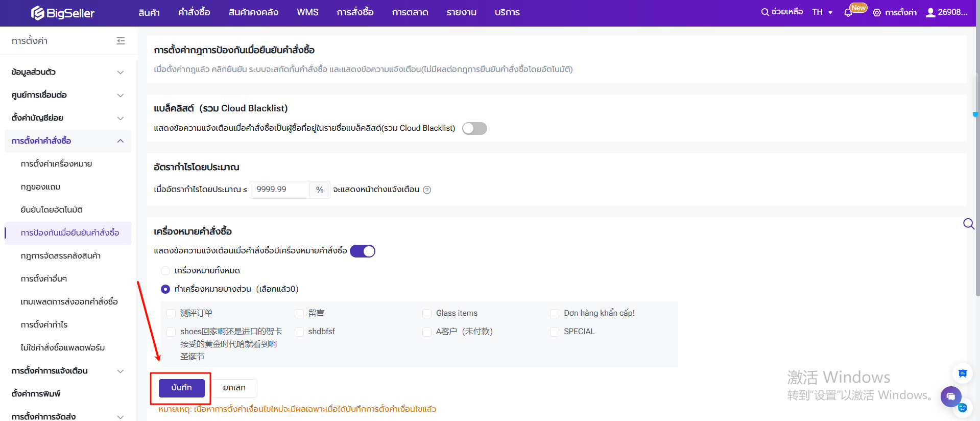Viewport: 980px width, 421px height.
Task: Click the บันทึก save button
Action: tap(181, 388)
